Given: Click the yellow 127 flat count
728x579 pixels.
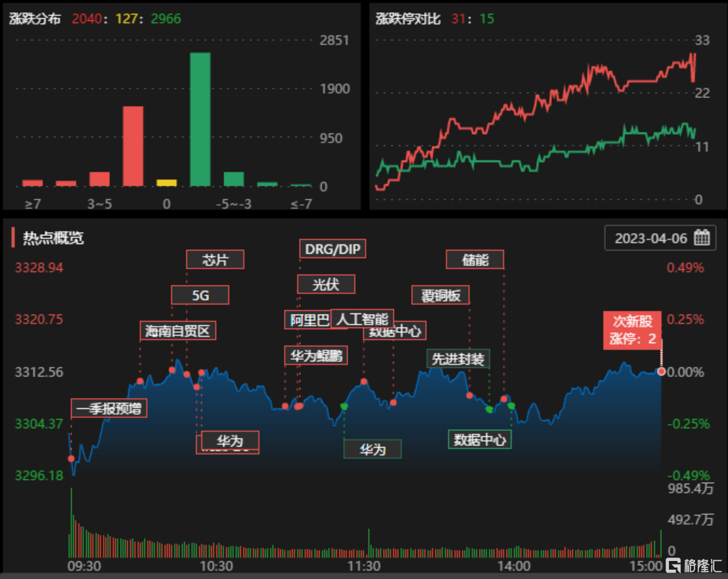Looking at the screenshot, I should pos(126,19).
